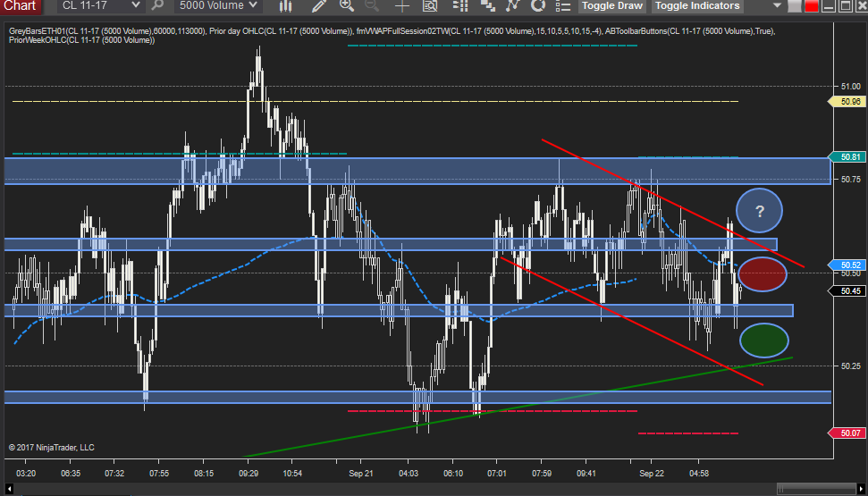
Task: Open the indicators line-graph icon
Action: pos(513,6)
